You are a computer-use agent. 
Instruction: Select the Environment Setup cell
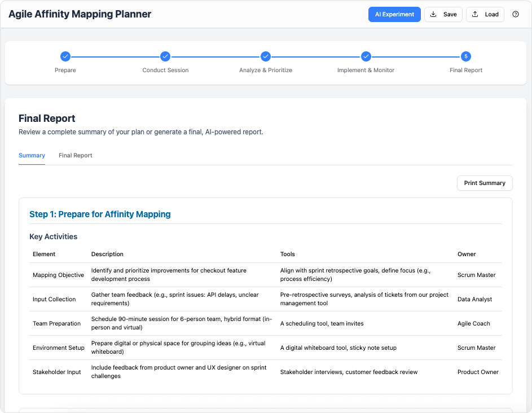coord(58,348)
